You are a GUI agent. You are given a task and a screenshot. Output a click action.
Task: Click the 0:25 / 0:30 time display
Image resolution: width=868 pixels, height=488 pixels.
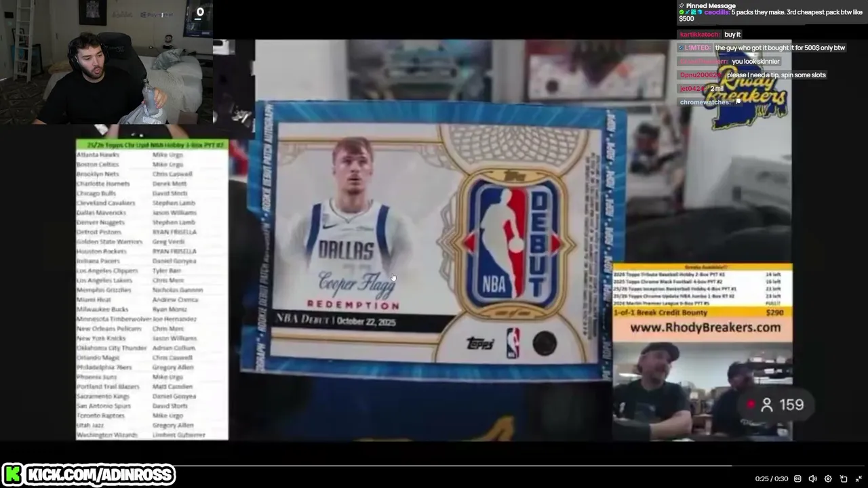coord(772,479)
